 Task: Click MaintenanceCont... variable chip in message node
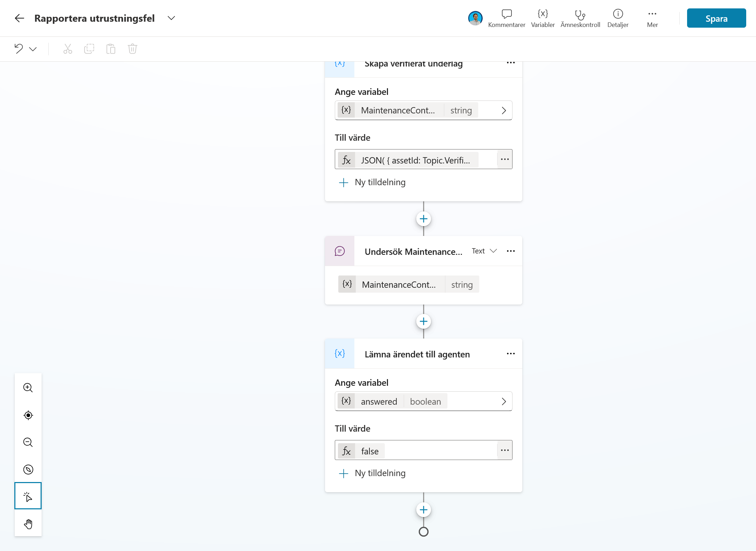tap(409, 284)
